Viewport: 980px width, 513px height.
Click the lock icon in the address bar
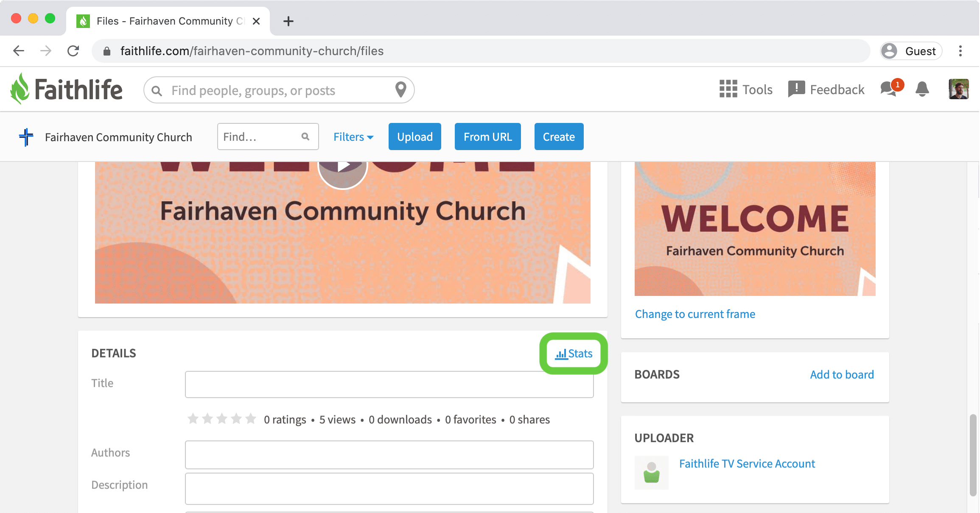click(x=107, y=51)
